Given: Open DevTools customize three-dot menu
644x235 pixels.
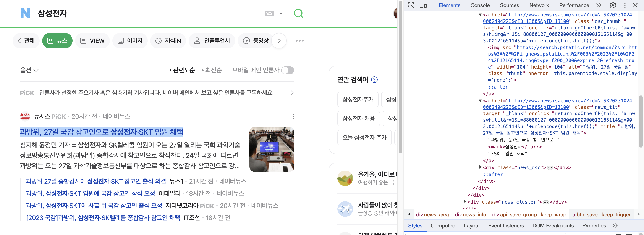Looking at the screenshot, I should (x=625, y=5).
